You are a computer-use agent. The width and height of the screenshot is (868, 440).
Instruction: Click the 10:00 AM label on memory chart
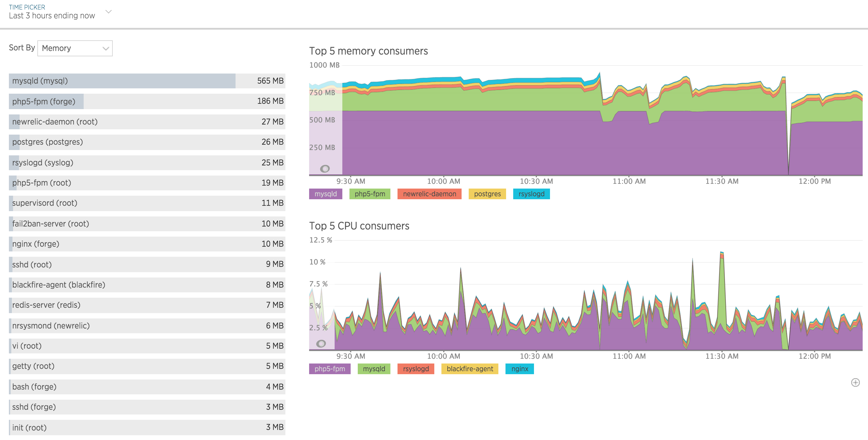pyautogui.click(x=443, y=181)
